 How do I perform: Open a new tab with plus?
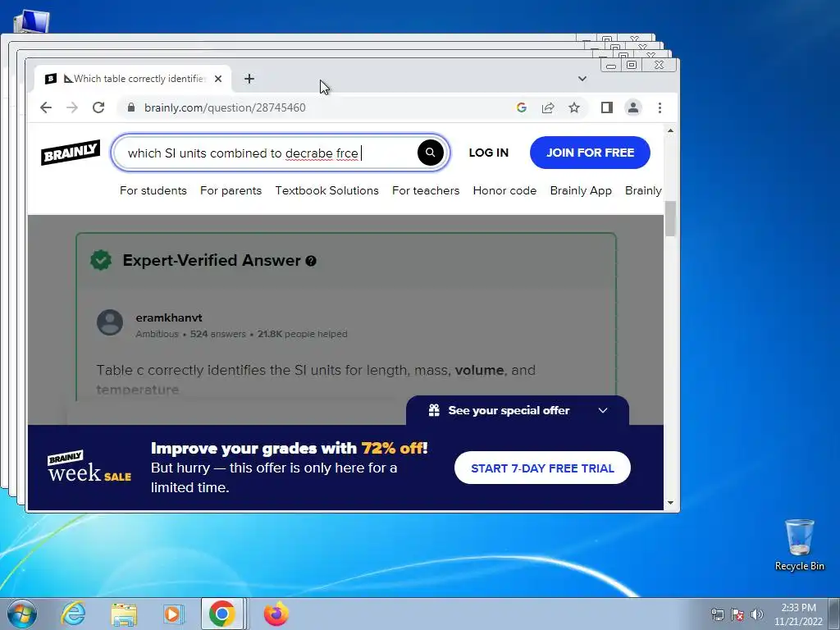pos(249,79)
